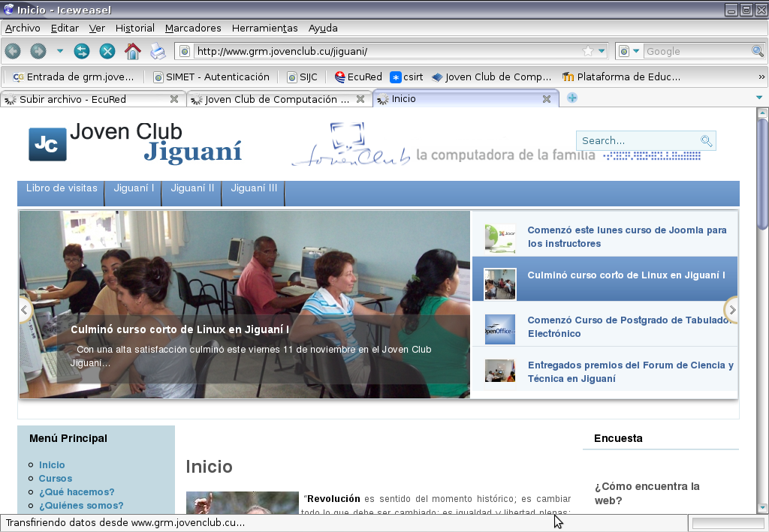
Task: Select the Joomla course news thumbnail
Action: pyautogui.click(x=500, y=238)
